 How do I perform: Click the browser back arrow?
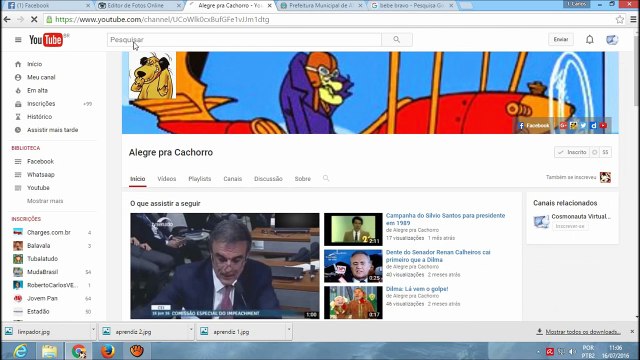click(7, 19)
